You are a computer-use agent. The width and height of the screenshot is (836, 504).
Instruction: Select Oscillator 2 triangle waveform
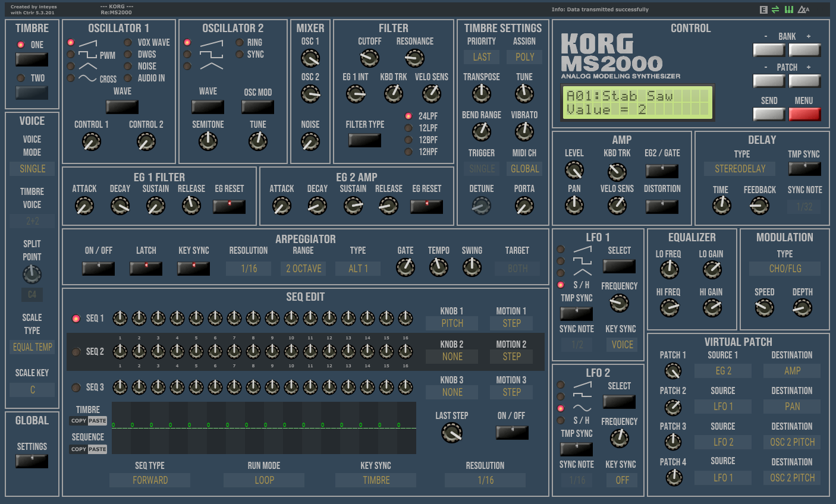[x=187, y=66]
